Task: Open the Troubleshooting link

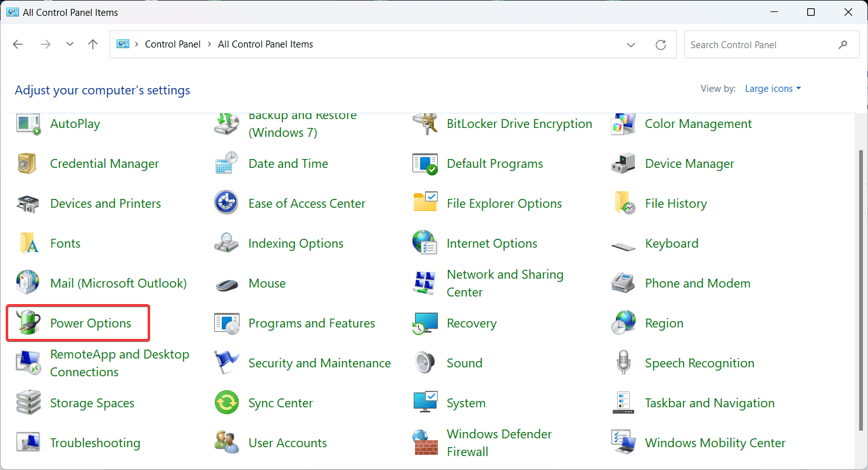Action: [x=95, y=443]
